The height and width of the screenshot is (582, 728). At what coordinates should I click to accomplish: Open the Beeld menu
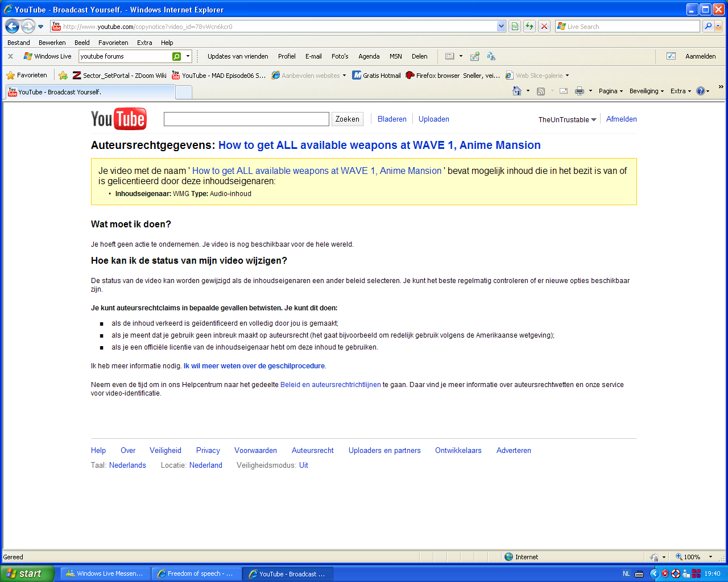[82, 43]
